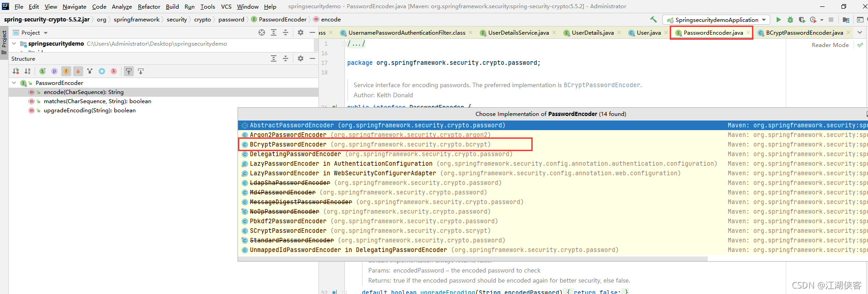The image size is (868, 294).
Task: Close the User.java tab
Action: [x=666, y=32]
